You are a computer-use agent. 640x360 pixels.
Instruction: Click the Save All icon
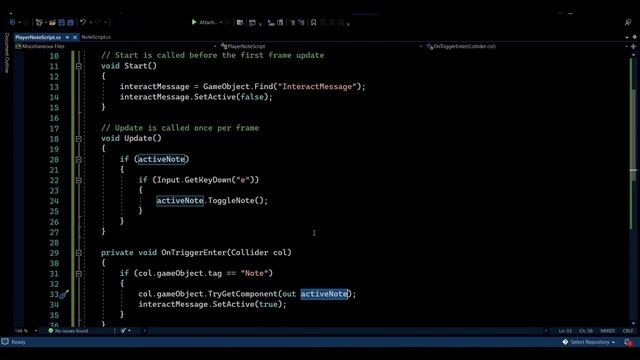click(70, 22)
